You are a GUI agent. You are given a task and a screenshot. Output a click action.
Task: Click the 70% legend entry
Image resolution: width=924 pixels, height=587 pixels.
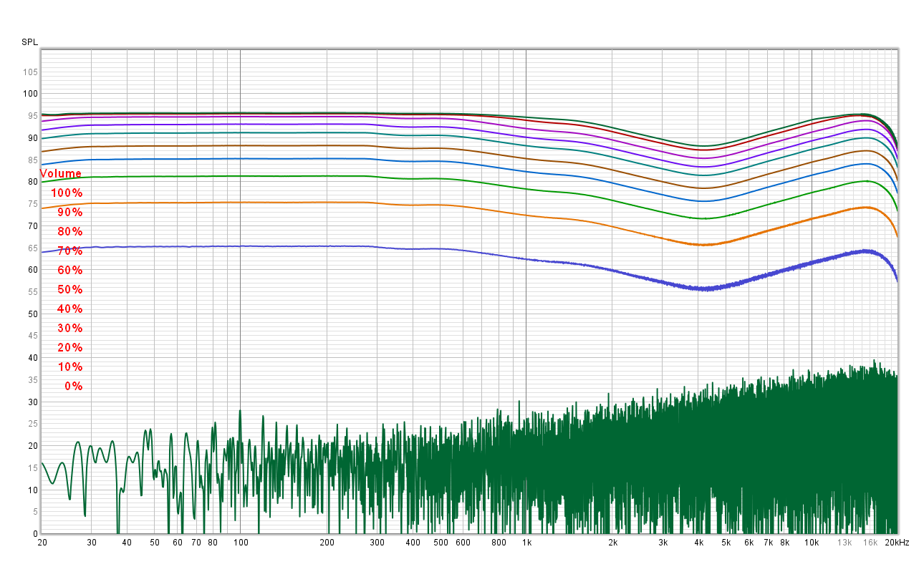(x=69, y=251)
